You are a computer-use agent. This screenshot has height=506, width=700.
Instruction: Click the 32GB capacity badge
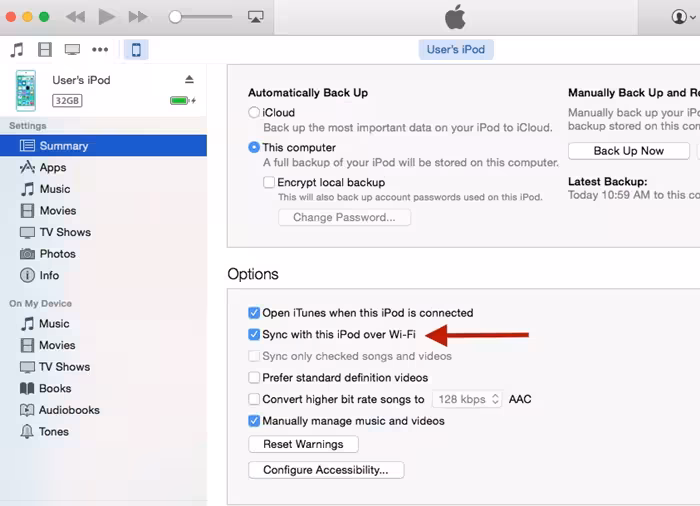[x=67, y=100]
